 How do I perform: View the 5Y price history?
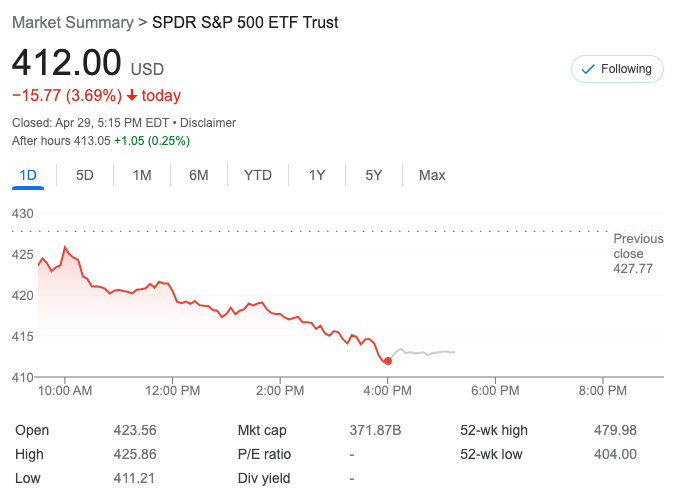click(x=374, y=175)
